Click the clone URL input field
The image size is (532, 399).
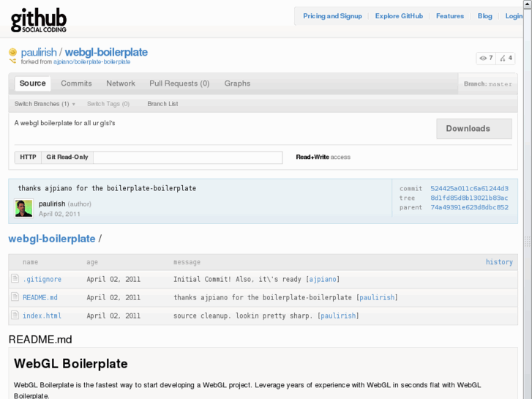pyautogui.click(x=187, y=157)
